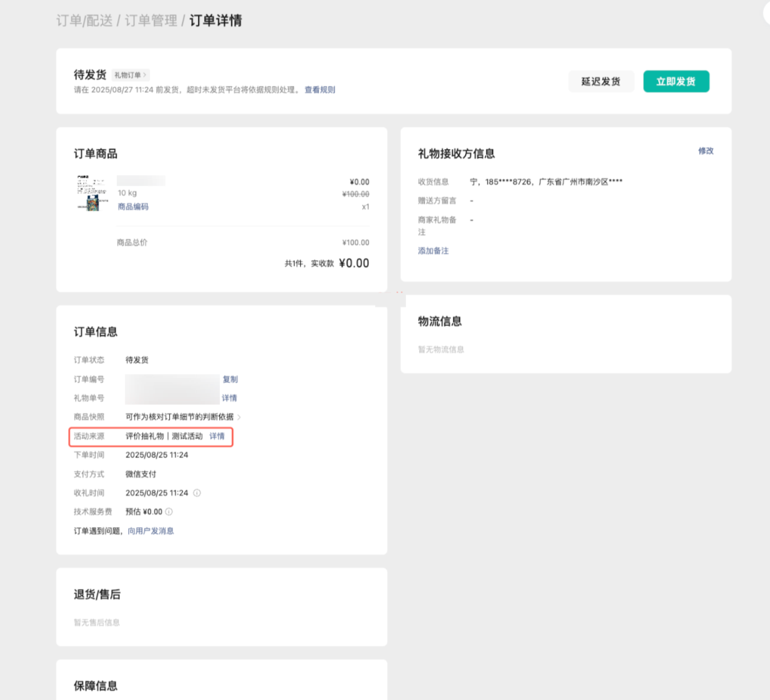Screen dimensions: 770x700
Task: Click the 商品编码 link
Action: tap(133, 206)
